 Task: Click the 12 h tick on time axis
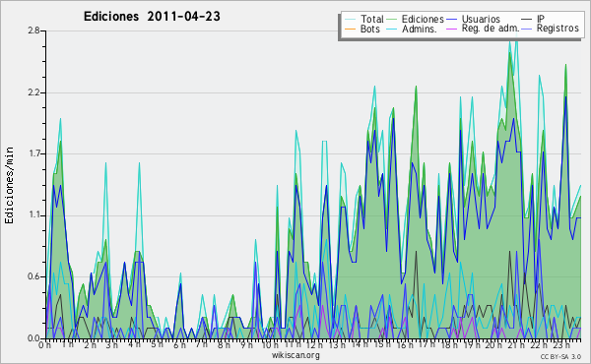coord(313,344)
